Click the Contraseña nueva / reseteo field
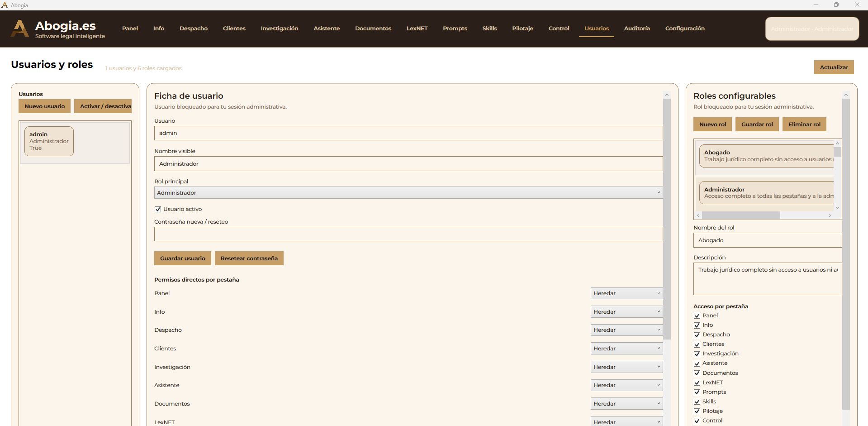The image size is (868, 426). pyautogui.click(x=408, y=234)
